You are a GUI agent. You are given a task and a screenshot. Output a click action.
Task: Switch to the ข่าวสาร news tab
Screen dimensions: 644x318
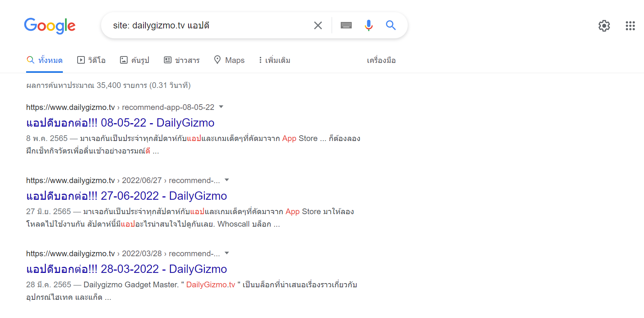(x=182, y=60)
